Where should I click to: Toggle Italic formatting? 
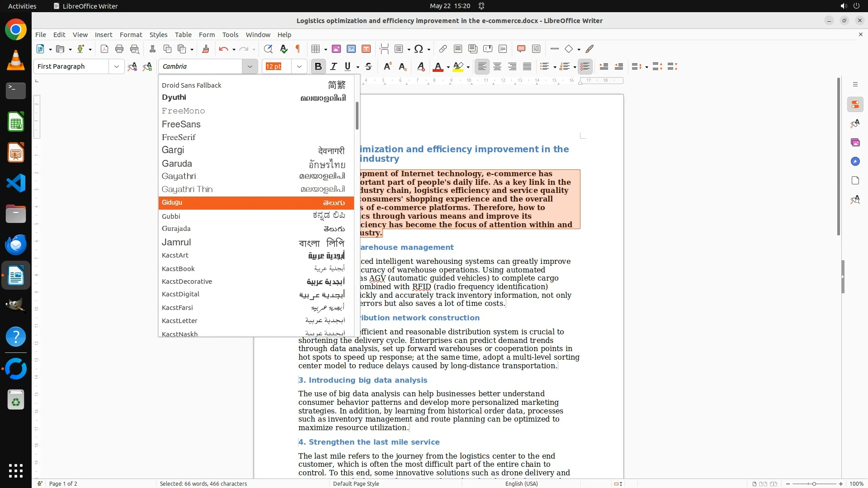(x=334, y=66)
